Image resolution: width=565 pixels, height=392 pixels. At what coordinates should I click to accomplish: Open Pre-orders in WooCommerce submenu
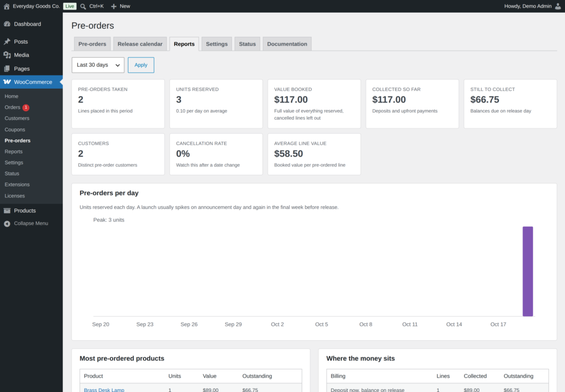tap(17, 141)
